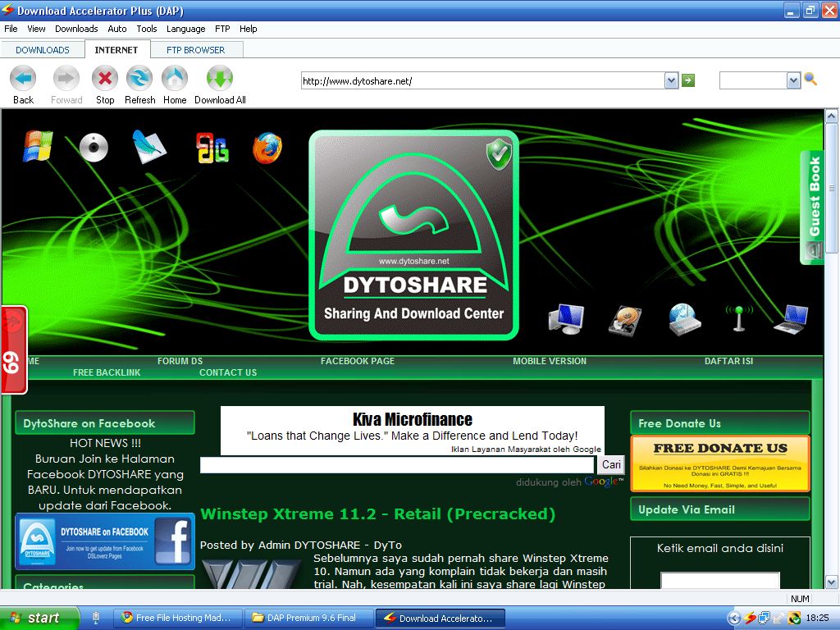The image size is (840, 630).
Task: Go back with the Back arrow
Action: [23, 79]
